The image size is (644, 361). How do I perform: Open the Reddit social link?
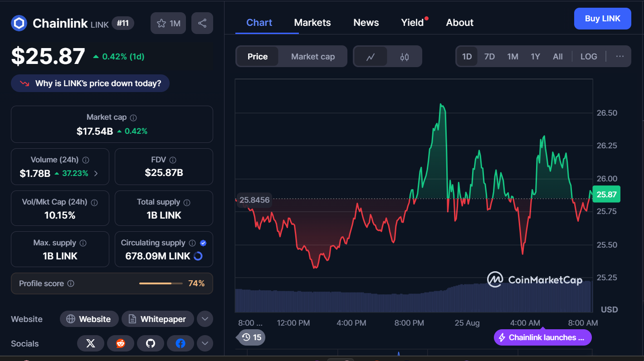[121, 343]
